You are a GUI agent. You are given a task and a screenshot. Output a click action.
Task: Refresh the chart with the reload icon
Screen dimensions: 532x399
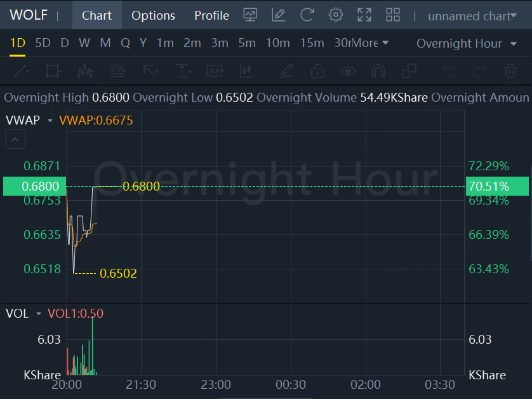307,15
